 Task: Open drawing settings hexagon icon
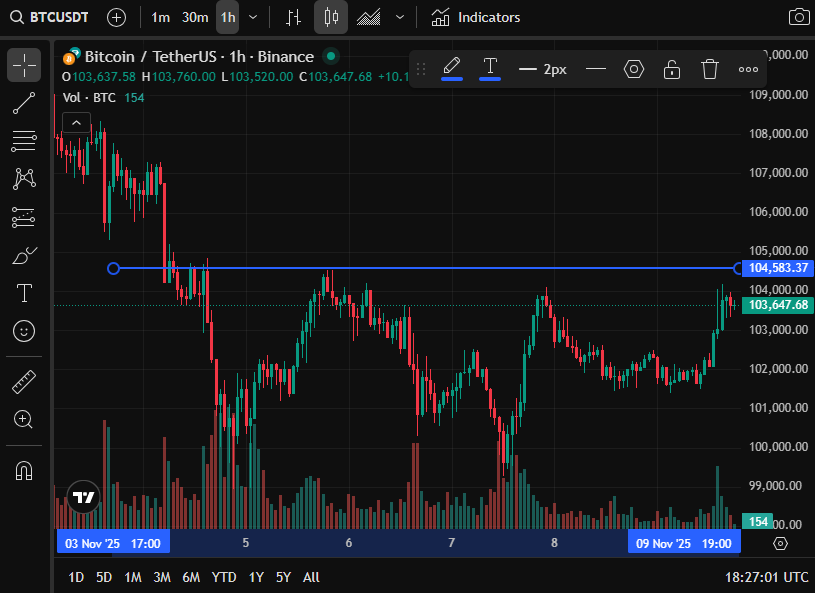[x=634, y=69]
